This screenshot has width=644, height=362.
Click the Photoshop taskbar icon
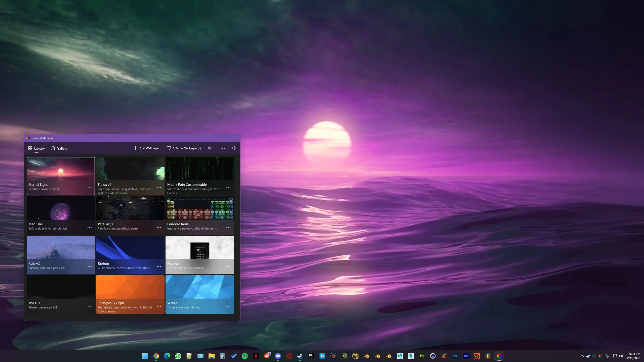pos(455,356)
